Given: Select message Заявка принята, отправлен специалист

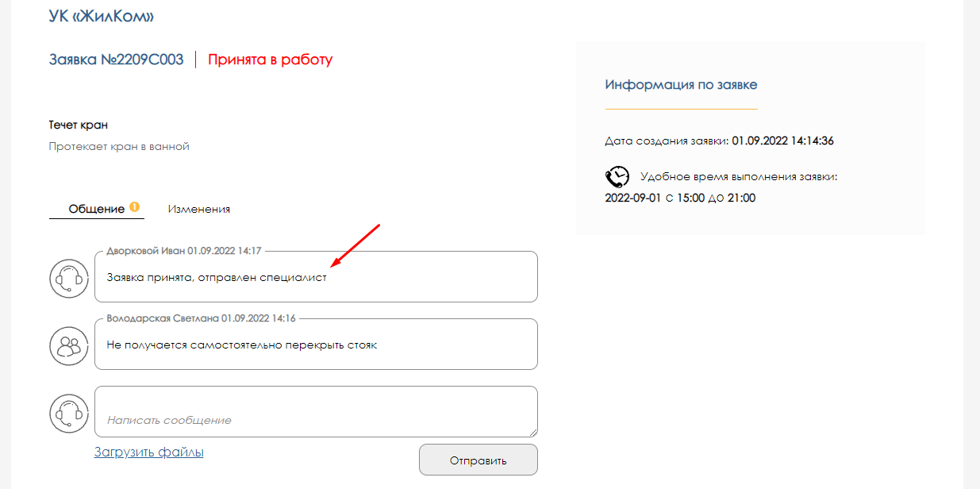Looking at the screenshot, I should point(217,278).
